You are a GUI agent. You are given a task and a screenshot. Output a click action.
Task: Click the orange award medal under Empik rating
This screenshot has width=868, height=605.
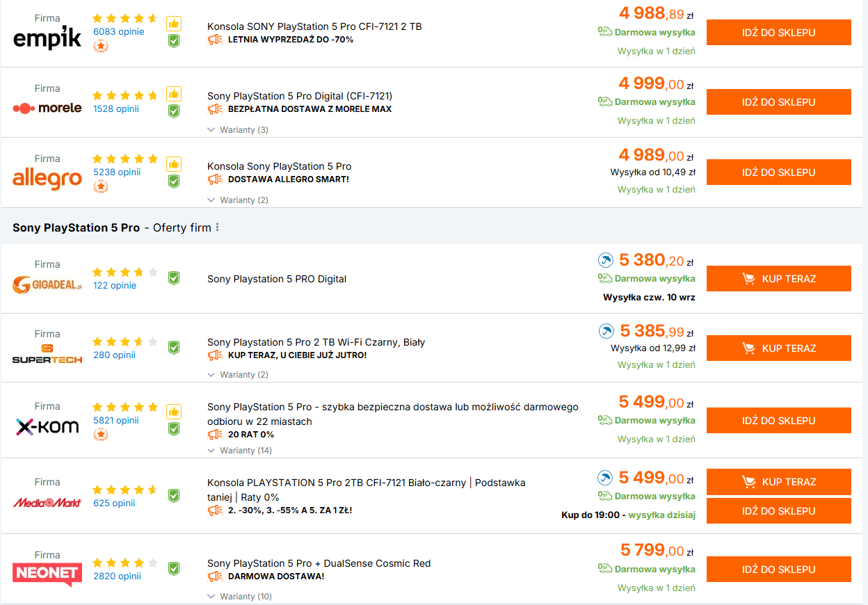click(101, 47)
